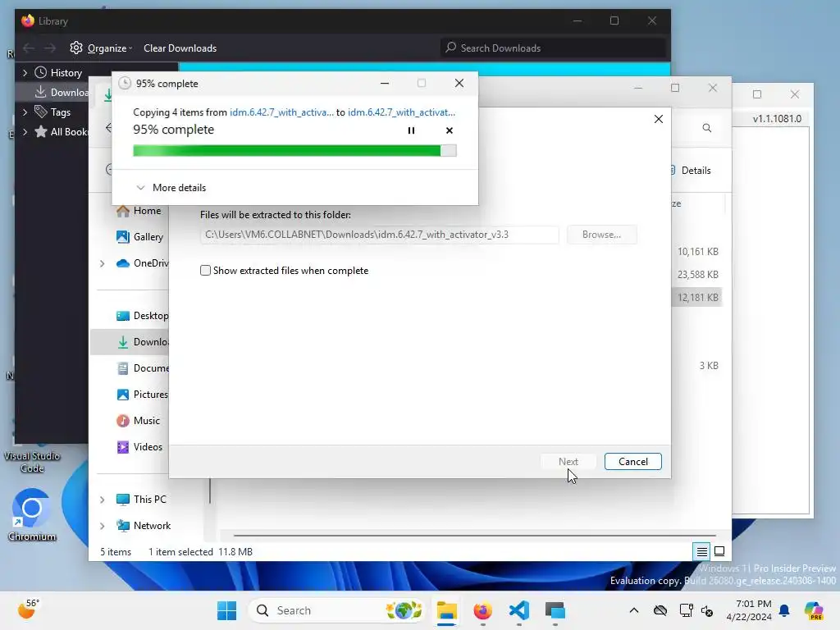Open the weather widget on taskbar
Viewport: 840px width, 630px height.
[29, 609]
